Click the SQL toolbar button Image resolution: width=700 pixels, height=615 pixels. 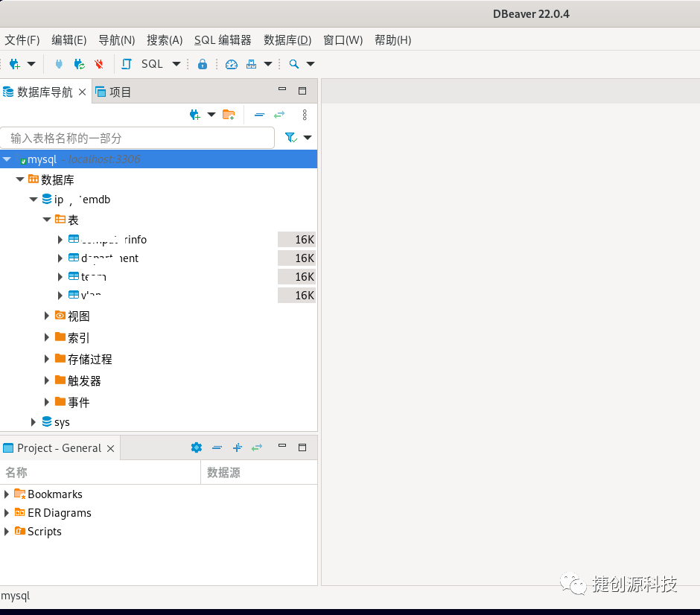[x=152, y=64]
